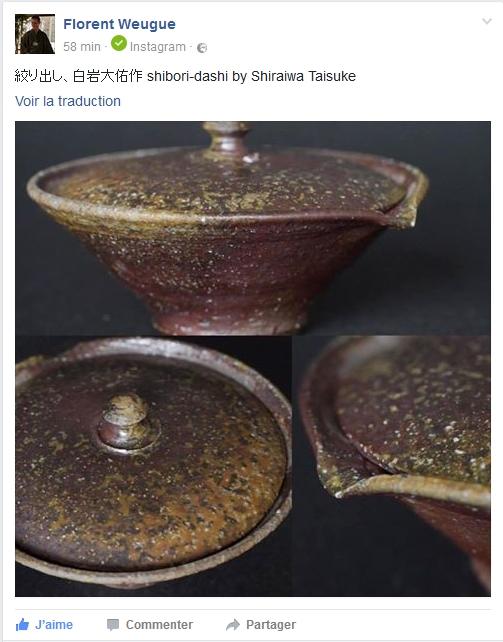Click the J'aime button label
Screen dimensions: 503x642
[x=54, y=625]
